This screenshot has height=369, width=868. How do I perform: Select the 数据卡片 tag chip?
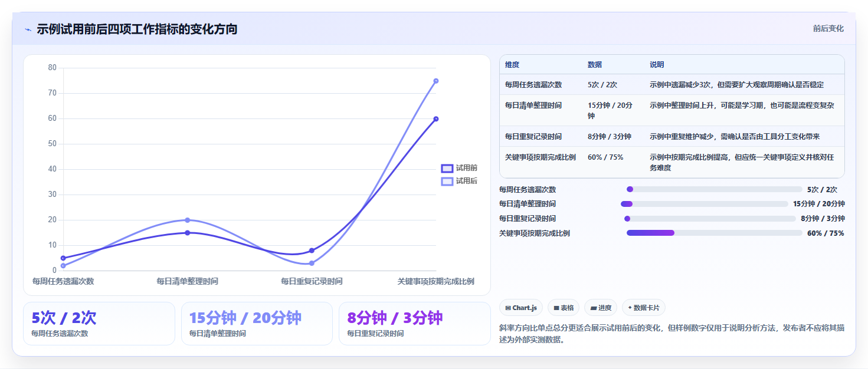click(x=644, y=308)
